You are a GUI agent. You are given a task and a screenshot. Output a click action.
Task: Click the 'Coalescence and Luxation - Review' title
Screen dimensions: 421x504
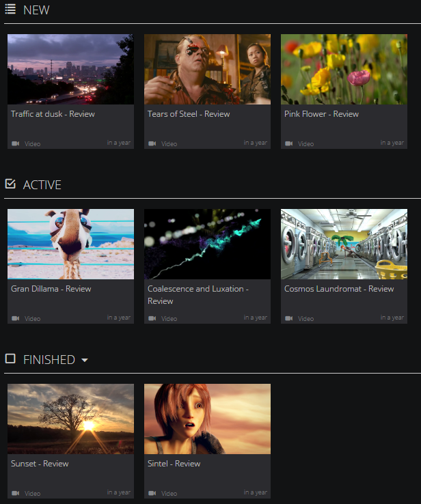tap(198, 295)
